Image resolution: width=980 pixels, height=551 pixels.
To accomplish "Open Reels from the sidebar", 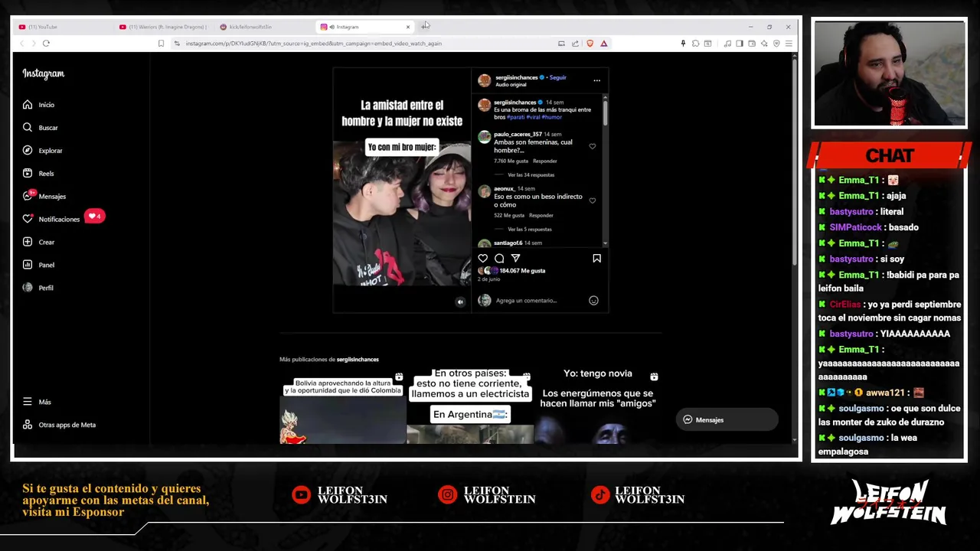I will point(38,174).
